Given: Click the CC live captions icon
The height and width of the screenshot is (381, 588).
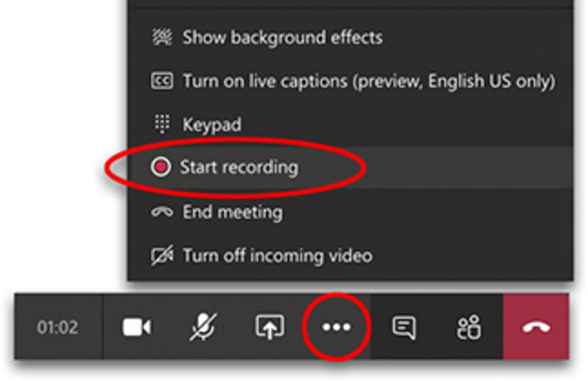Looking at the screenshot, I should pyautogui.click(x=161, y=80).
